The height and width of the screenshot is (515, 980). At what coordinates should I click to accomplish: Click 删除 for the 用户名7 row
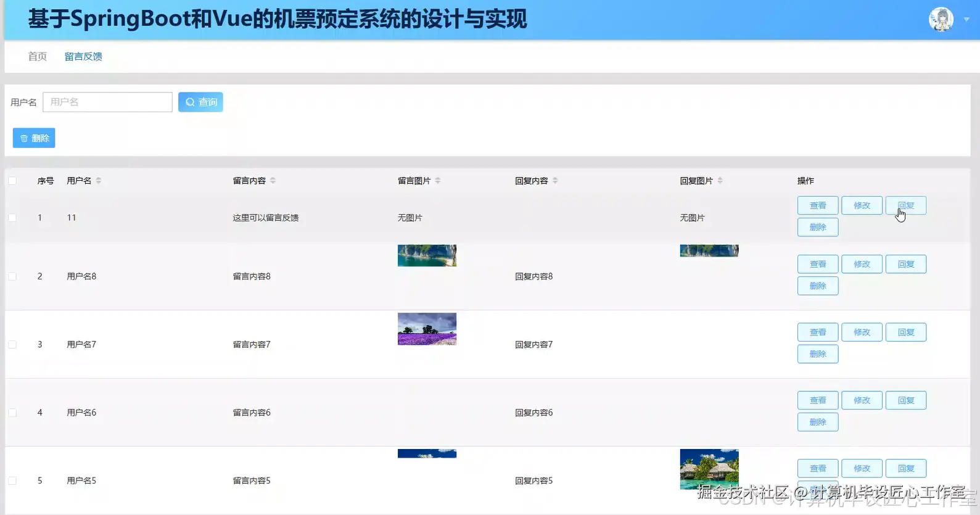tap(818, 354)
